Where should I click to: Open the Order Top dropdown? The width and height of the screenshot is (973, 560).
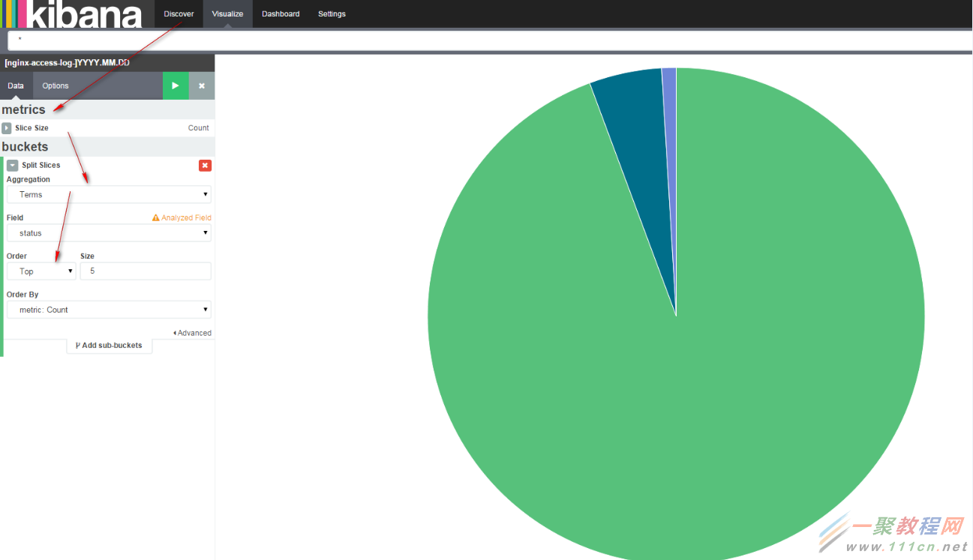pos(41,271)
